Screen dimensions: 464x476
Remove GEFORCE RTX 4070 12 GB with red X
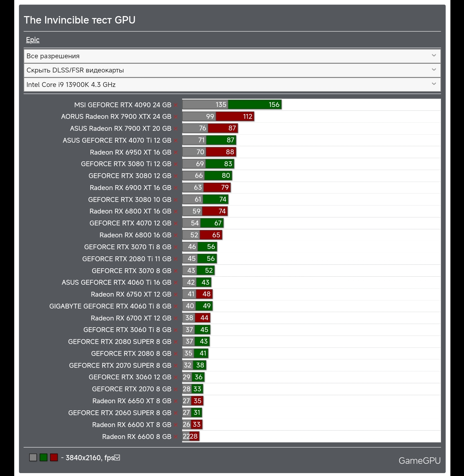[x=176, y=224]
